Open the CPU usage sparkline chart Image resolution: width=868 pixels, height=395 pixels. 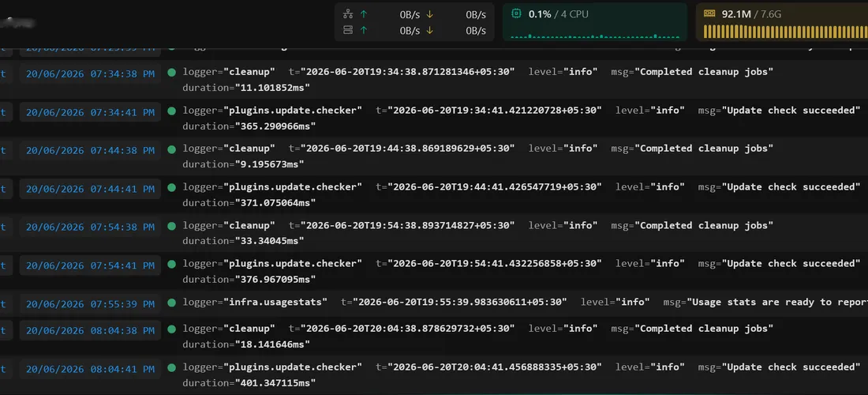click(595, 36)
